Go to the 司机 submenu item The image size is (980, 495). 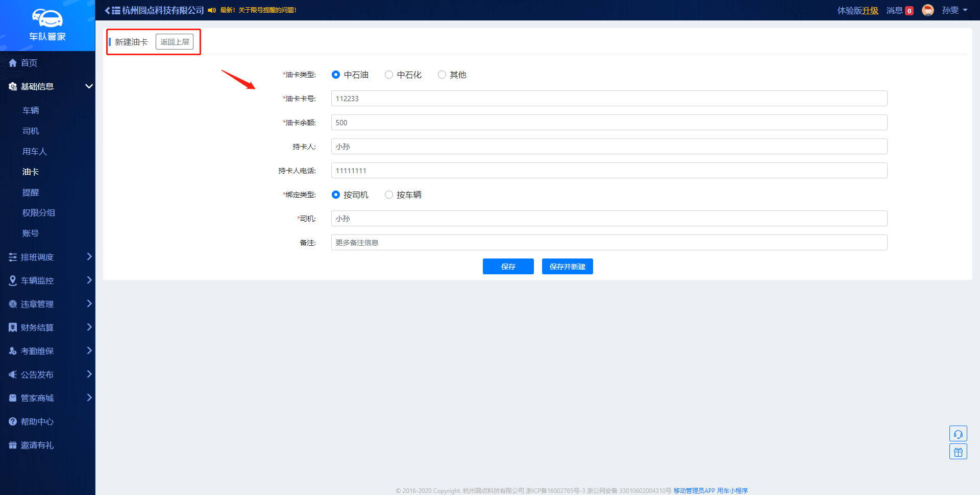click(31, 131)
